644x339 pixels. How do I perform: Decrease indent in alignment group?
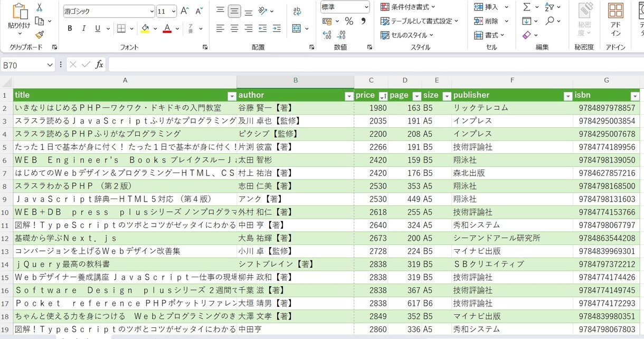click(262, 29)
